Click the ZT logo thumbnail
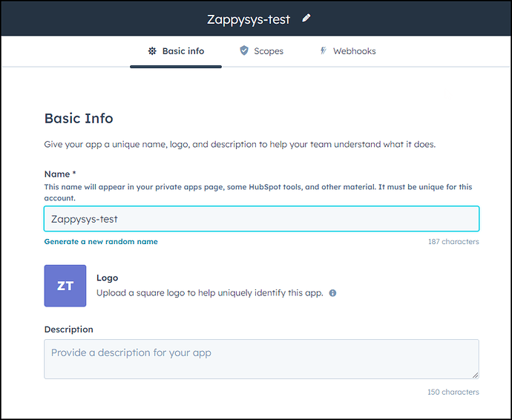The width and height of the screenshot is (512, 420). coord(65,286)
